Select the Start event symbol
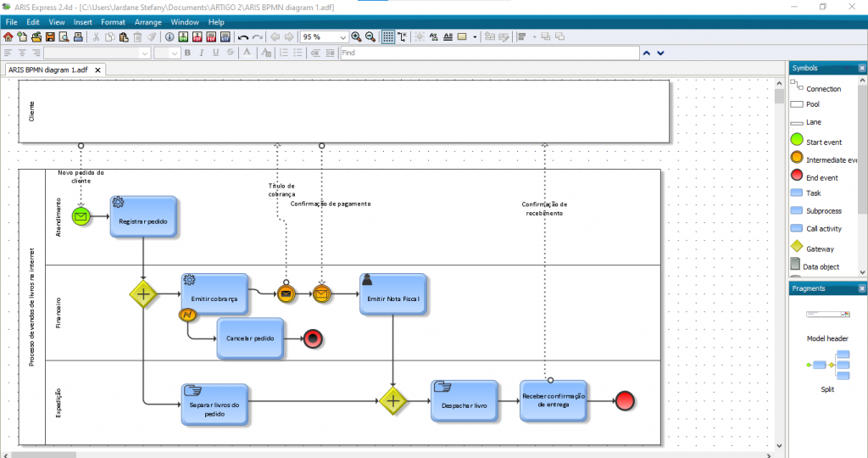Screen dimensions: 868x458 (797, 141)
